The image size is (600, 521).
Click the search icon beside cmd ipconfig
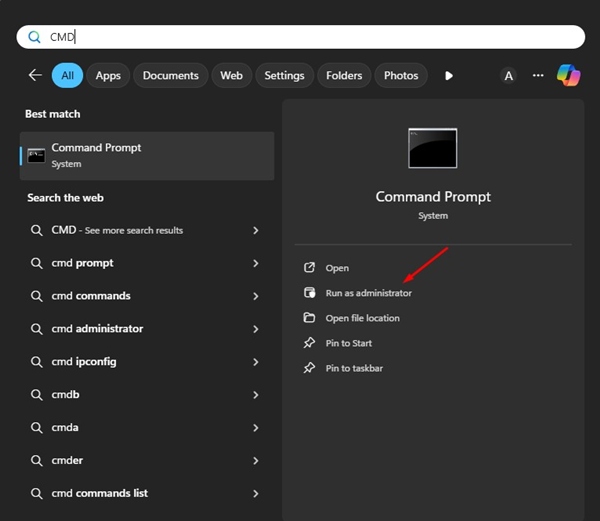click(37, 362)
